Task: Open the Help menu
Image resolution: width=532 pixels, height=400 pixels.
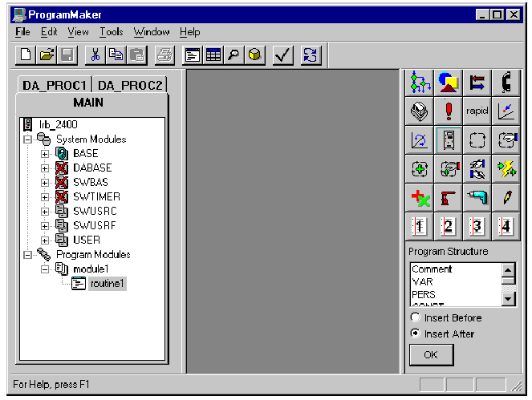Action: [189, 32]
